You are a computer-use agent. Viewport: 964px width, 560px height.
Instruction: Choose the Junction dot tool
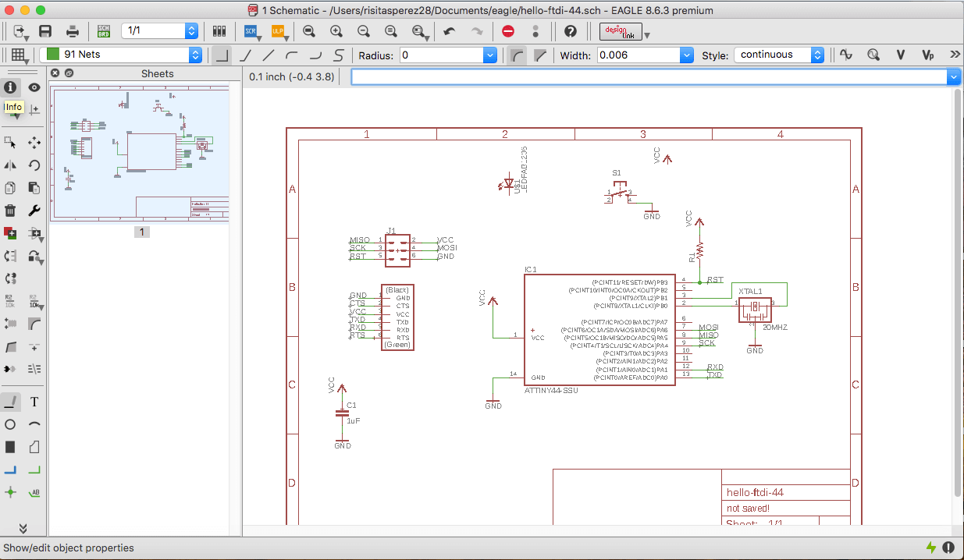(10, 492)
